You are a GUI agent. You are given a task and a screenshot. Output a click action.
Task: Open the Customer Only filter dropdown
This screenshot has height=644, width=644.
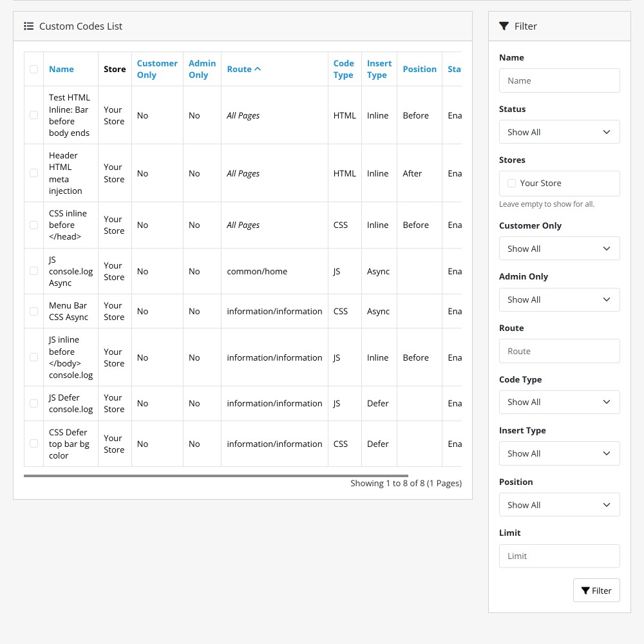(559, 249)
